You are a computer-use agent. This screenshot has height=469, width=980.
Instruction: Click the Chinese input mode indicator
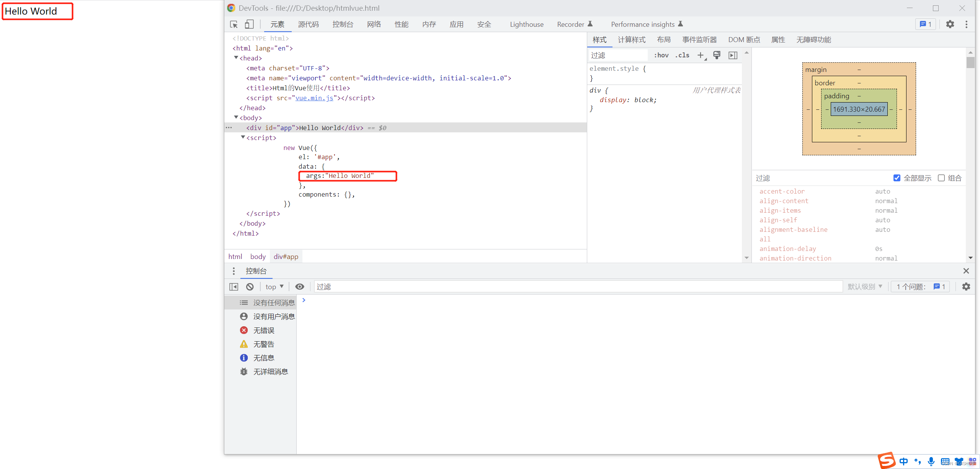(904, 461)
